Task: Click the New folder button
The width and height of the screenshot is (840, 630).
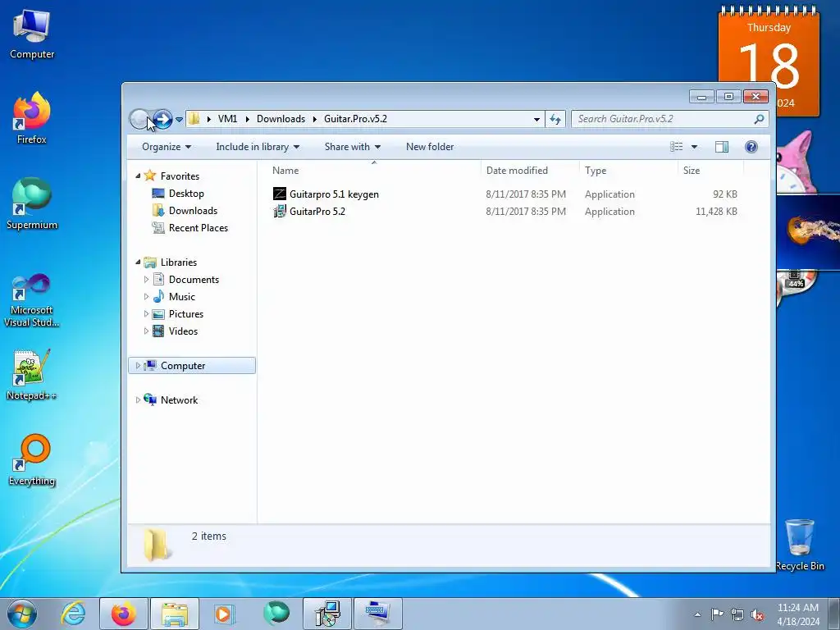Action: (430, 147)
